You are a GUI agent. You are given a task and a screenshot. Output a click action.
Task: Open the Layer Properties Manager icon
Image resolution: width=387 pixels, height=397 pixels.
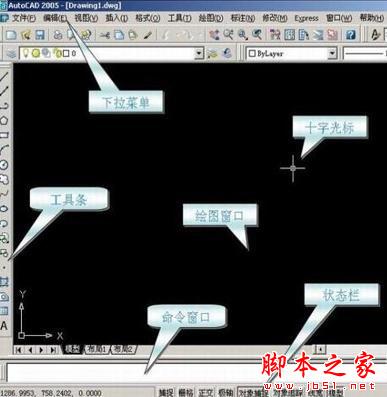pyautogui.click(x=11, y=53)
